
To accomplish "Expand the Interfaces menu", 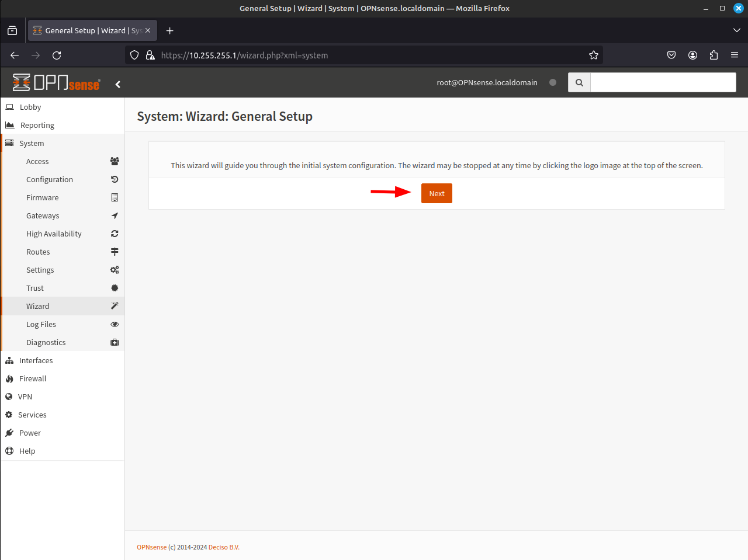I will tap(36, 360).
